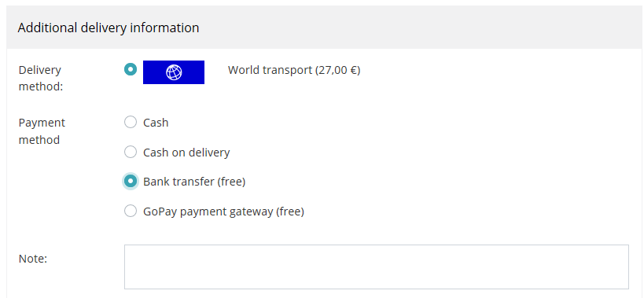Viewport: 644px width, 298px height.
Task: Click the World transport (27,00 €) label
Action: pos(294,70)
